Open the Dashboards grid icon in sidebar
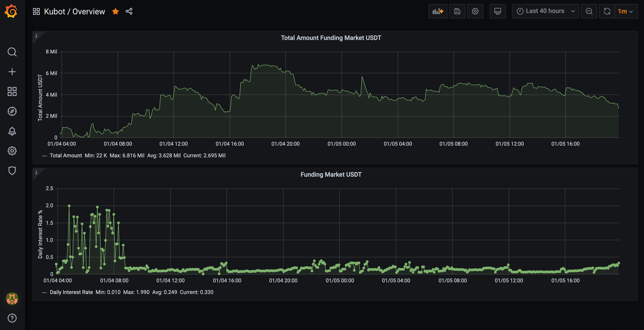Viewport: 644px width, 330px height. (12, 91)
